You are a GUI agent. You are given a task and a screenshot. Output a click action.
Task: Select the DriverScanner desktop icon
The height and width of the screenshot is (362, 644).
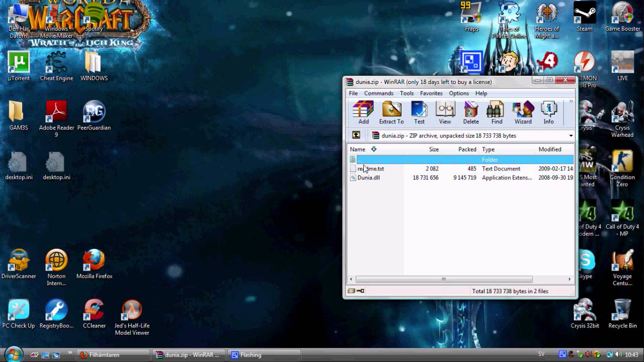[19, 264]
